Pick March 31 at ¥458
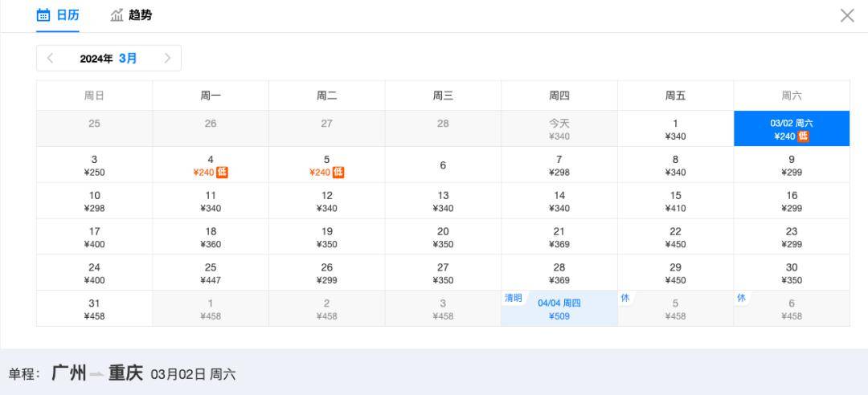Image resolution: width=868 pixels, height=395 pixels. (94, 309)
